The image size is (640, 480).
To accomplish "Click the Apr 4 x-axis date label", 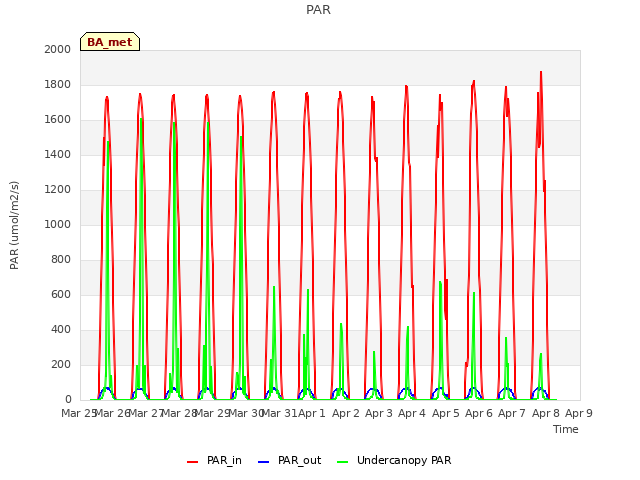I will (412, 413).
